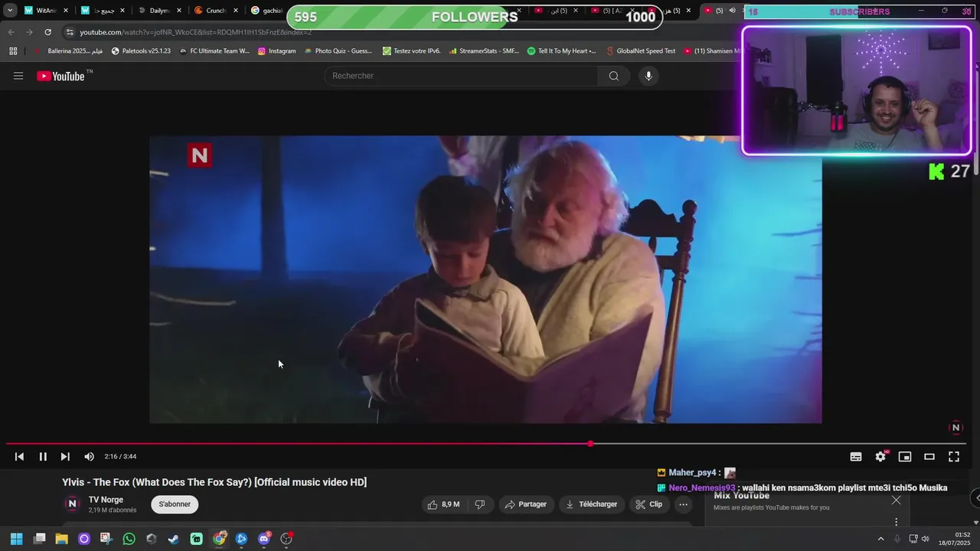Go forward with the browser forward arrow

click(29, 32)
